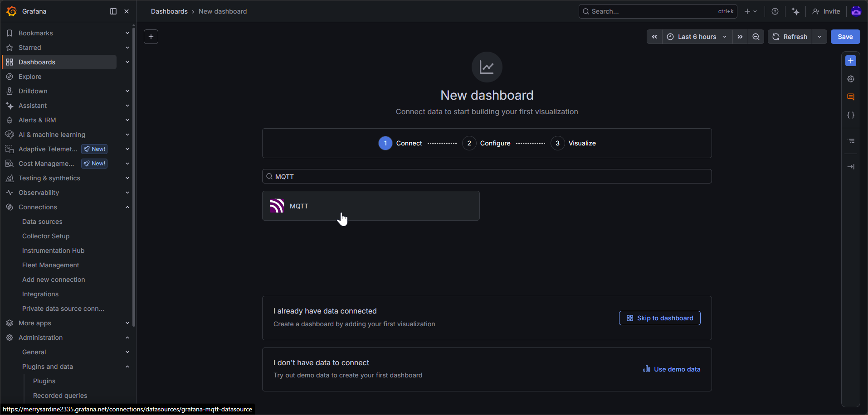Collapse the Connections section chevron
The width and height of the screenshot is (868, 415).
(x=127, y=207)
